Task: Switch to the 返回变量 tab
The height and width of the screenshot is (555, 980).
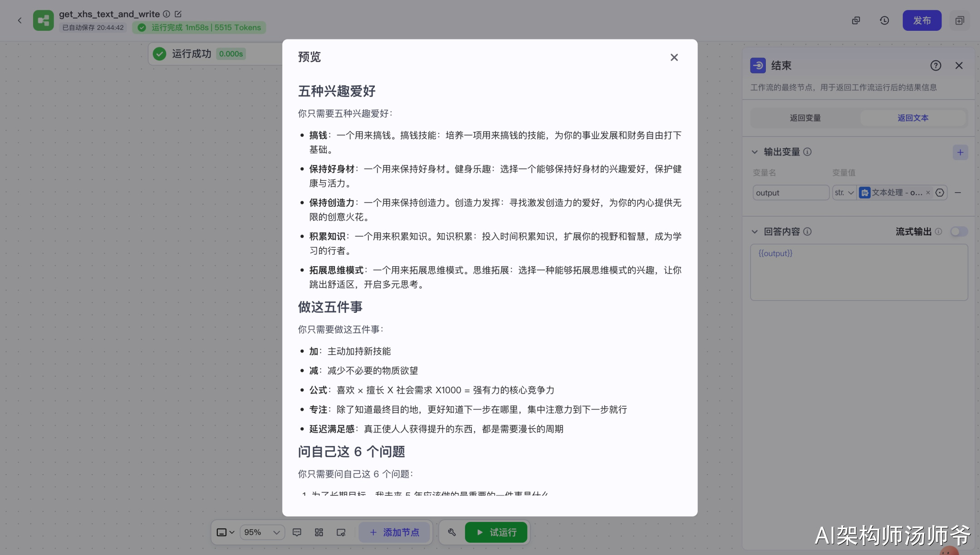Action: pos(805,118)
